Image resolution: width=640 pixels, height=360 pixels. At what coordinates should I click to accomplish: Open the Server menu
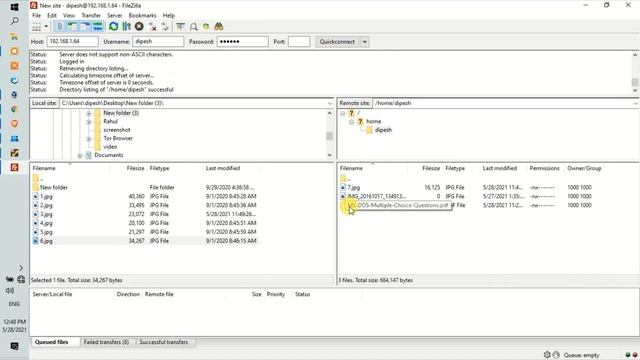click(115, 16)
